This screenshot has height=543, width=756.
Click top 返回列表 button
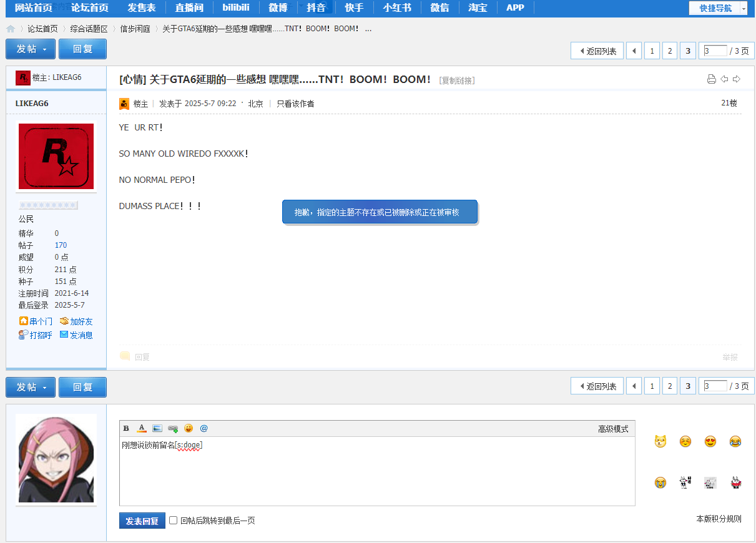pos(597,51)
